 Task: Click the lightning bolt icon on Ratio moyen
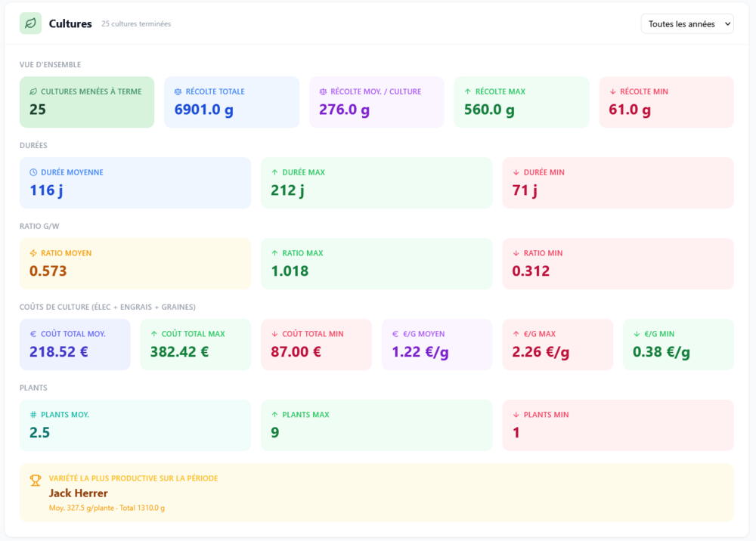pyautogui.click(x=33, y=253)
